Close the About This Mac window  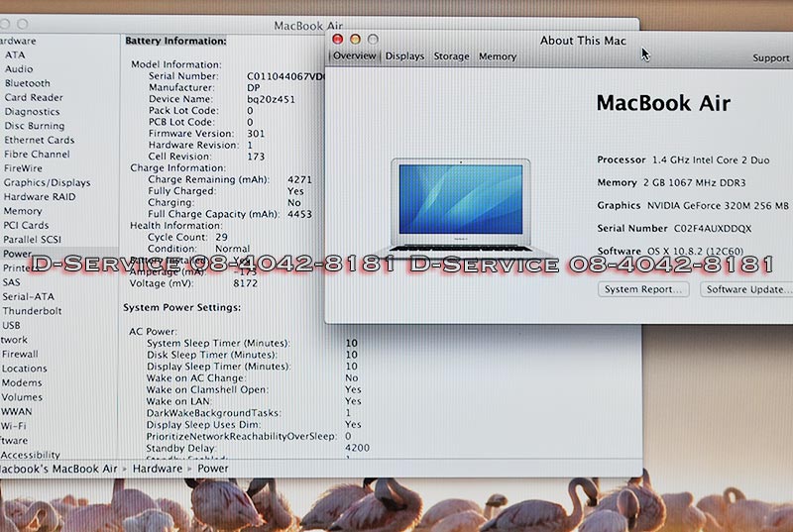pyautogui.click(x=338, y=39)
